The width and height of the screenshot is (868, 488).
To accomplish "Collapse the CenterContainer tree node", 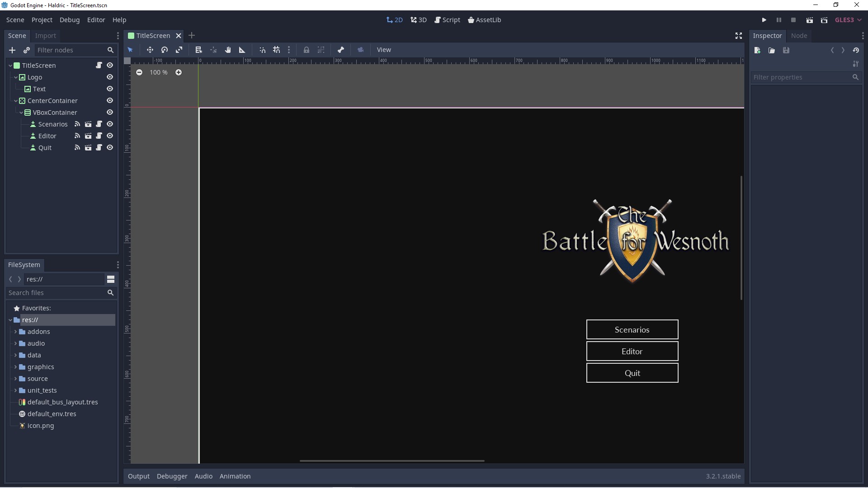I will point(16,101).
